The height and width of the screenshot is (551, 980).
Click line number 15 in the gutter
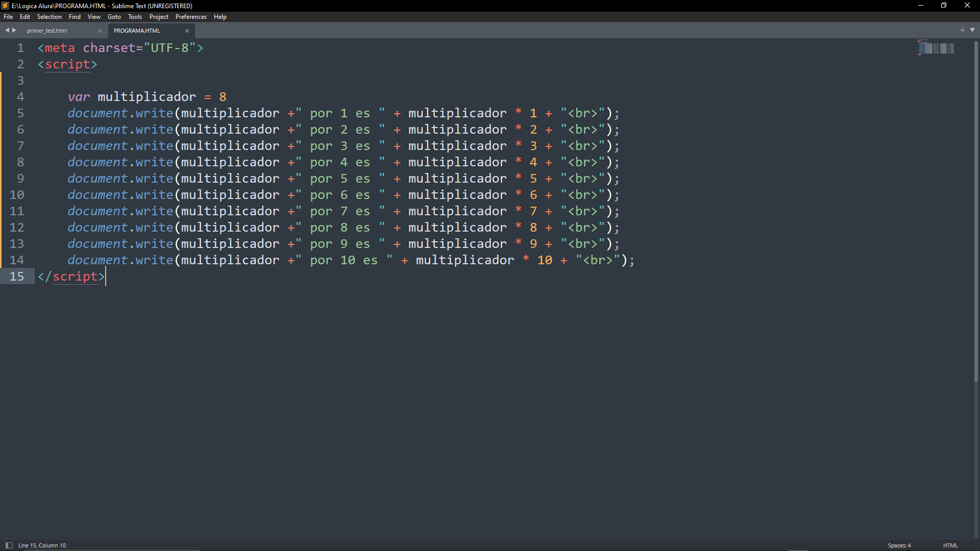17,277
